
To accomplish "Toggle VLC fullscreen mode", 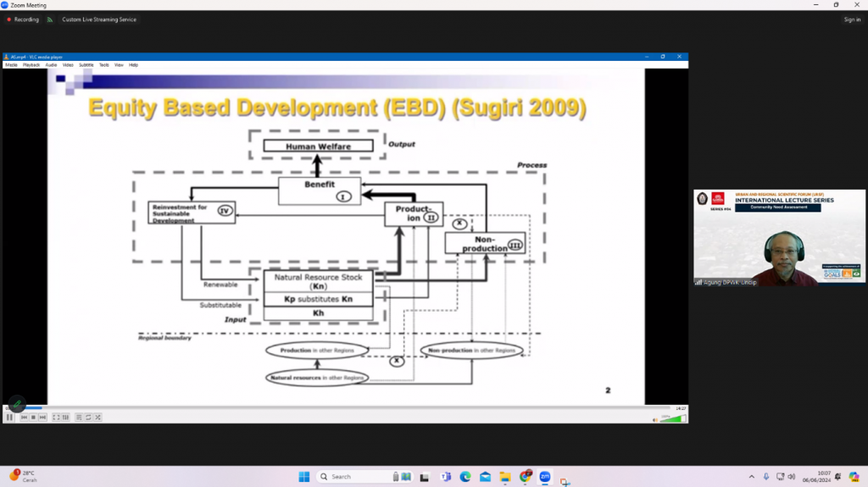I will pos(57,417).
